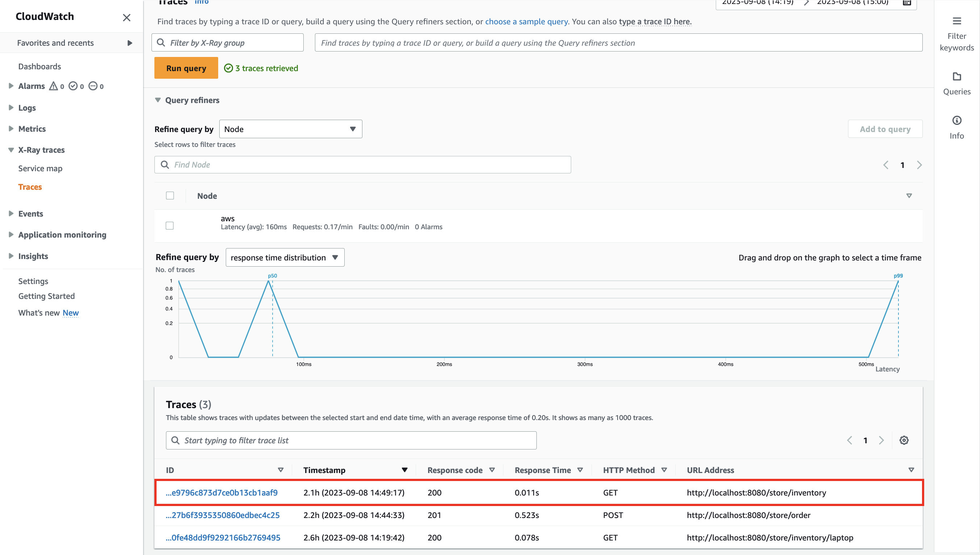Open Getting Started page
The width and height of the screenshot is (980, 555).
[x=46, y=296]
